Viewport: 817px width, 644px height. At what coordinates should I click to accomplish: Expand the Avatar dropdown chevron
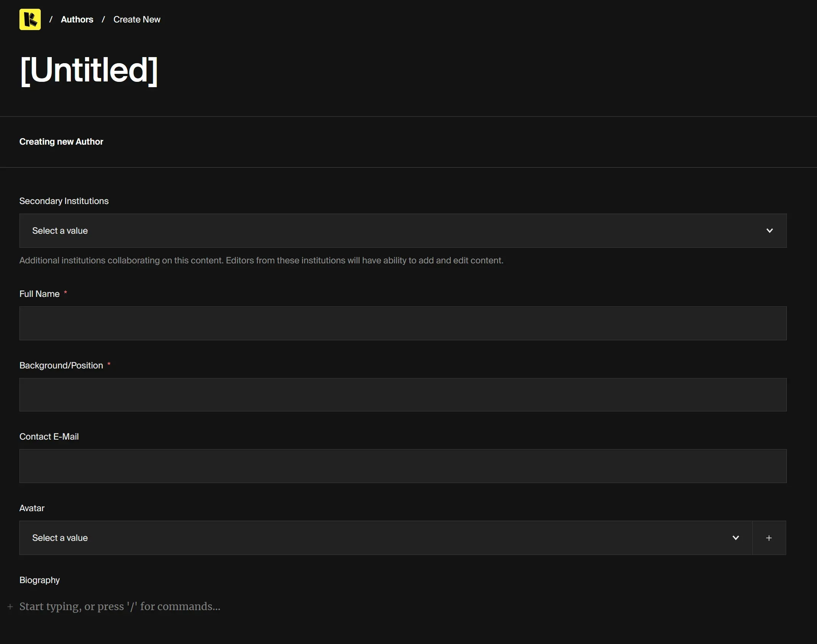pyautogui.click(x=735, y=538)
